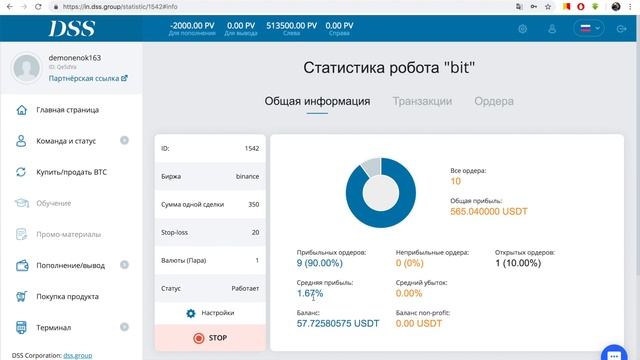
Task: Click the exchange arrows icon for Купить/продать BTC
Action: coord(21,172)
